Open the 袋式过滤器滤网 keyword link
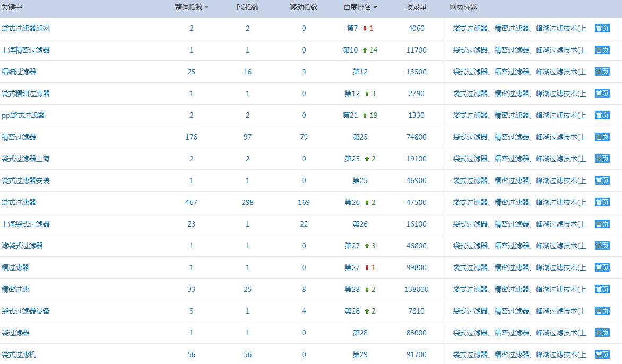The height and width of the screenshot is (364, 622). click(25, 28)
